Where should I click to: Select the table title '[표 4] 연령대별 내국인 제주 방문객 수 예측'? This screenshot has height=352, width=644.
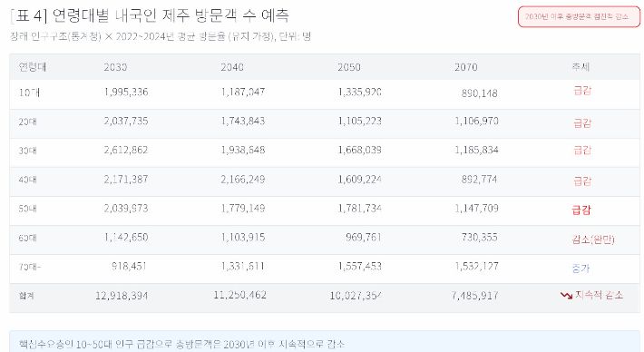pyautogui.click(x=150, y=15)
